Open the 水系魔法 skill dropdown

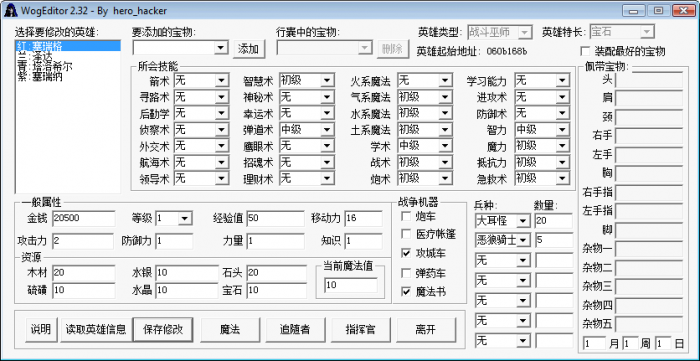pyautogui.click(x=445, y=113)
